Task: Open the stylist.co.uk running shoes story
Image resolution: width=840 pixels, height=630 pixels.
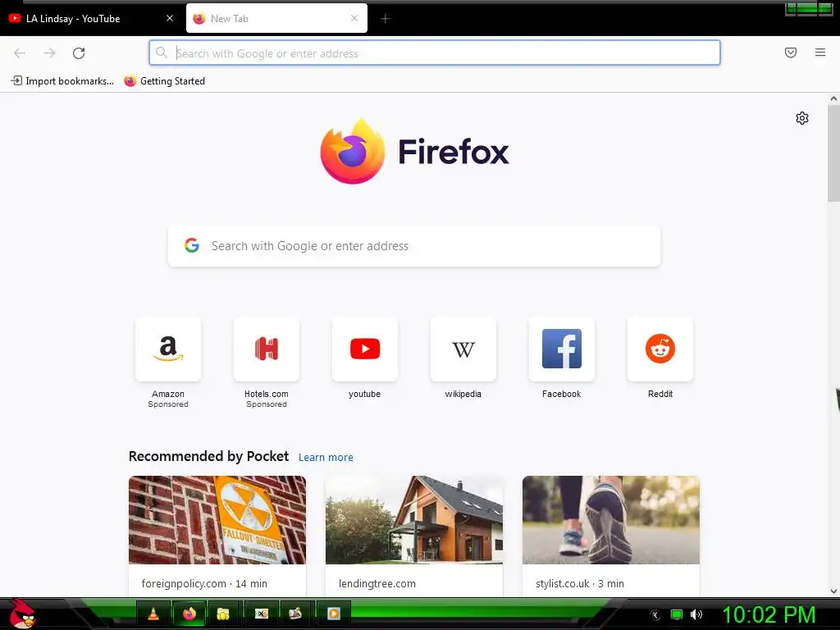Action: [x=610, y=535]
